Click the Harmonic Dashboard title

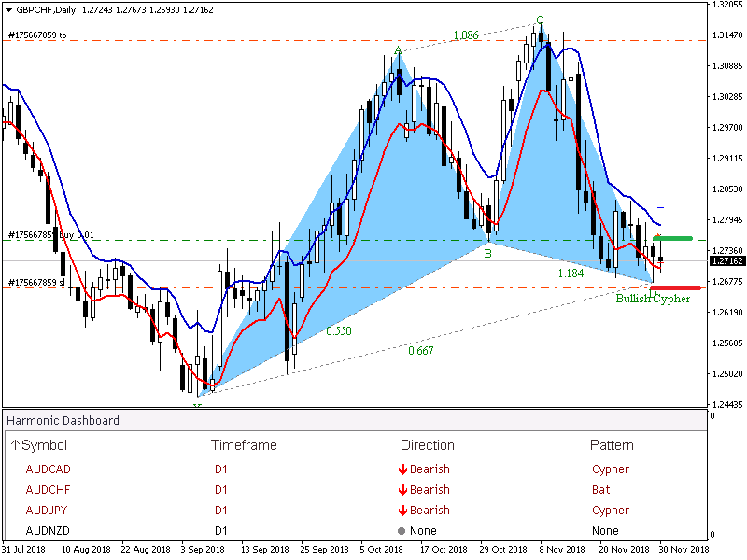pyautogui.click(x=63, y=421)
